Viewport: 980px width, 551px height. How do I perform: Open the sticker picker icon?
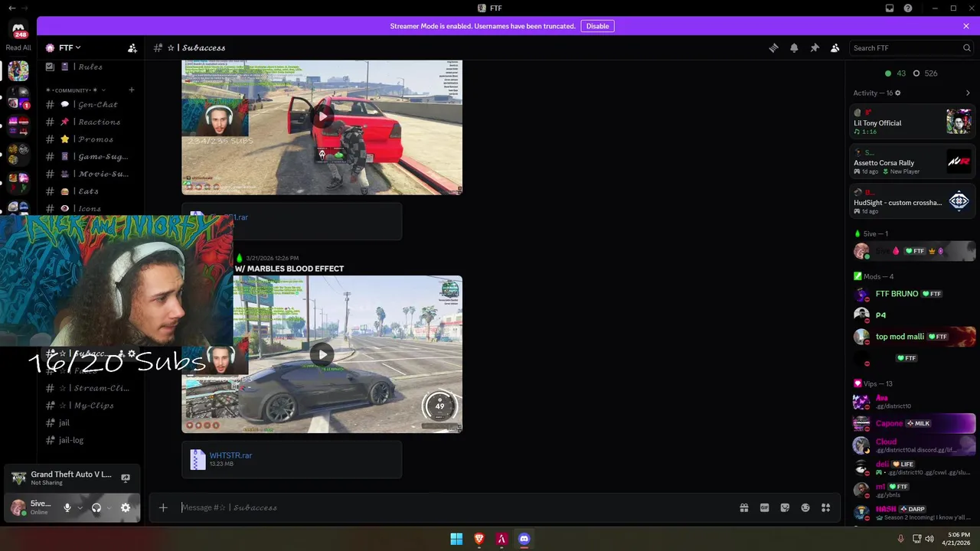click(x=785, y=507)
